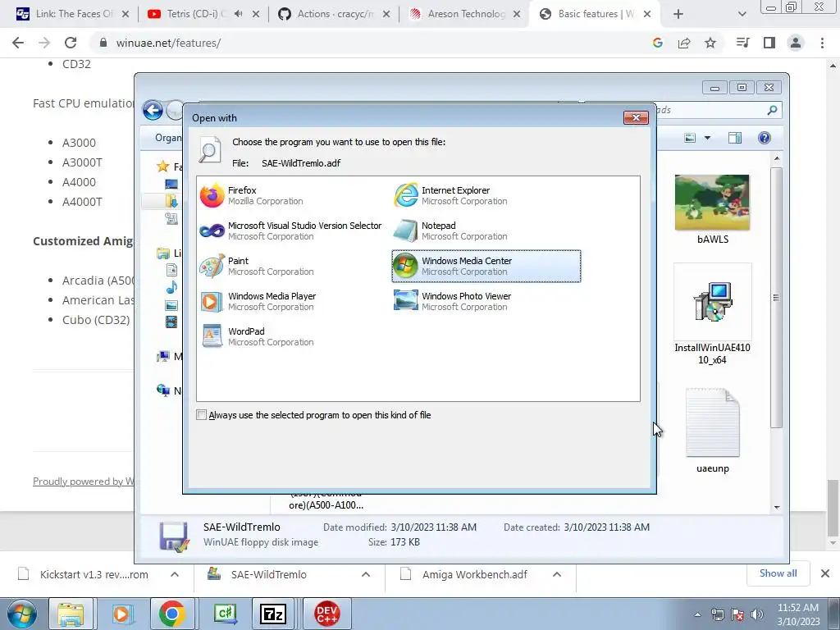Open Google icon in address bar
Viewport: 840px width, 630px height.
pos(658,43)
